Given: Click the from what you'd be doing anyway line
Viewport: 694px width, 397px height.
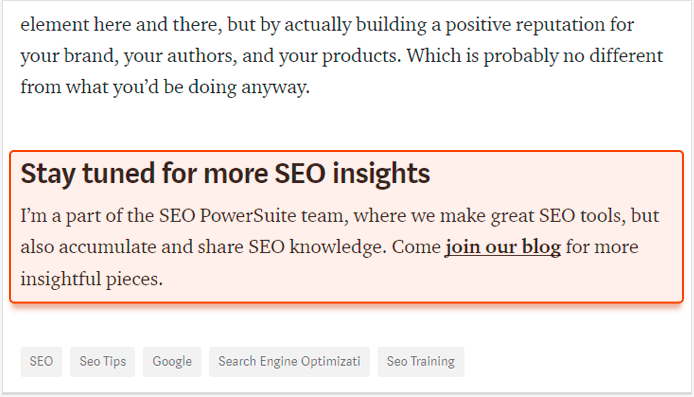Looking at the screenshot, I should 165,87.
